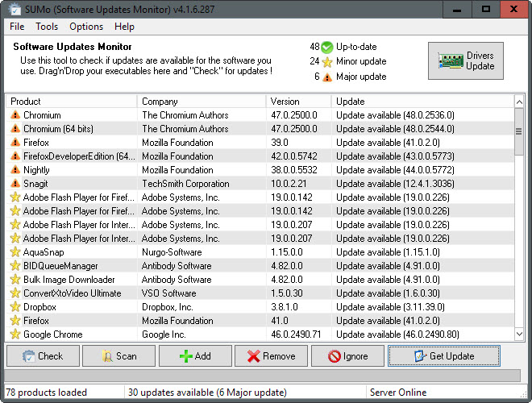Click the star icon next to Bulk Image Downloader

point(15,280)
